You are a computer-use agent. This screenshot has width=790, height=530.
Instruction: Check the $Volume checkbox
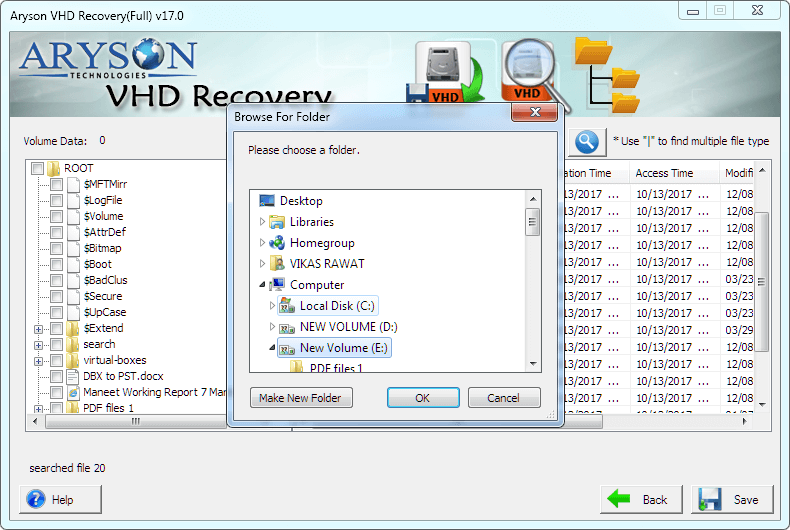coord(56,217)
